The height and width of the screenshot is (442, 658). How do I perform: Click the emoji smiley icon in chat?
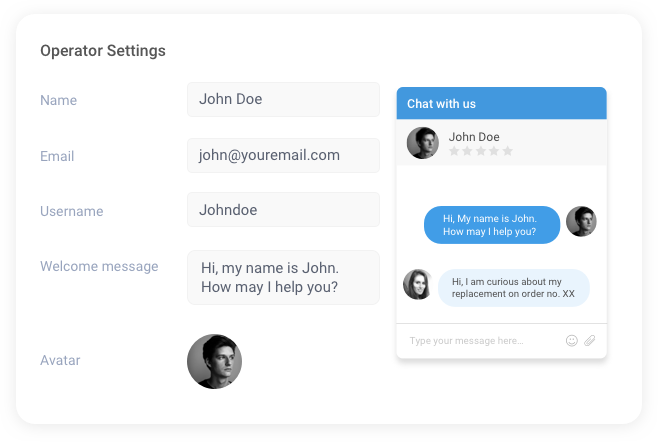click(x=572, y=340)
